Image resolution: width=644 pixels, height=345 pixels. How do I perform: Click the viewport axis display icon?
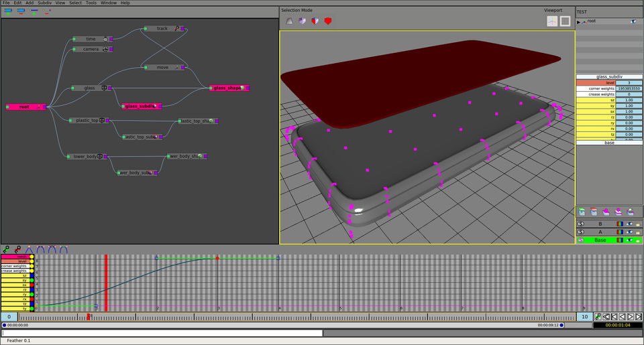(x=552, y=21)
